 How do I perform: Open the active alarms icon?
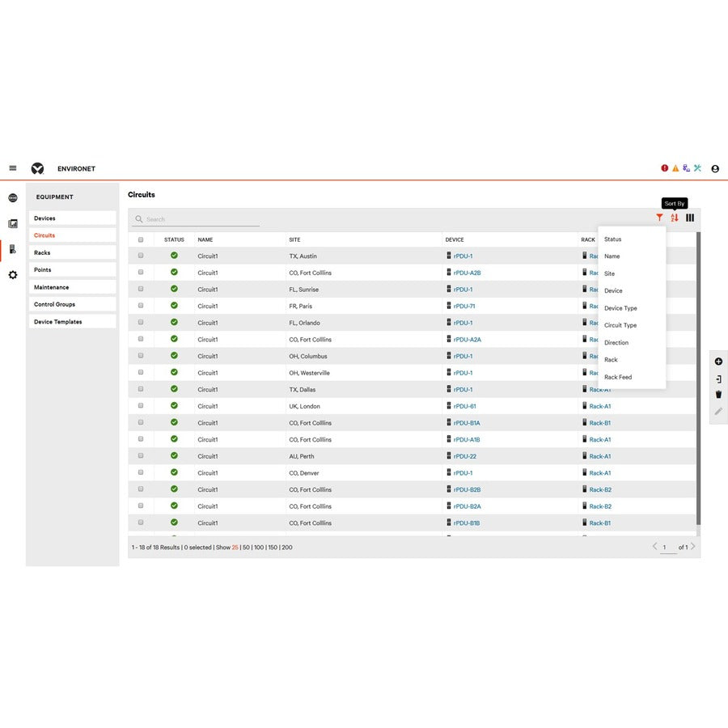coord(665,168)
